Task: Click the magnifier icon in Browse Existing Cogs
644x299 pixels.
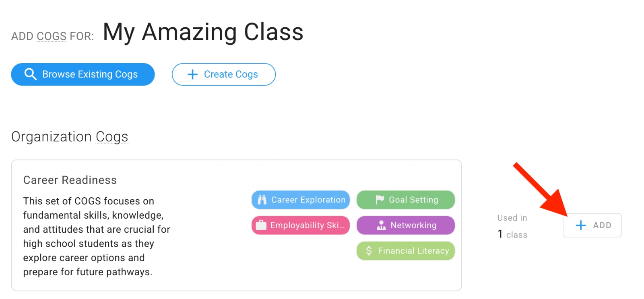Action: click(31, 74)
